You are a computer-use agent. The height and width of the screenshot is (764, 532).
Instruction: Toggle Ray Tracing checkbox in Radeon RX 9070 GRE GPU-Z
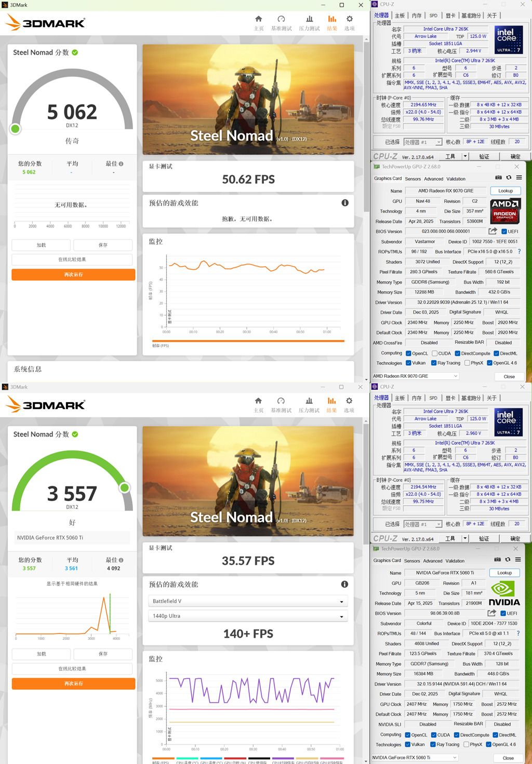(x=434, y=363)
